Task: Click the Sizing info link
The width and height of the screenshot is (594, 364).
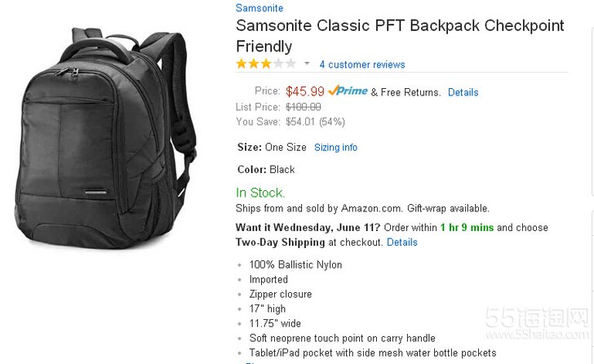Action: pos(335,148)
